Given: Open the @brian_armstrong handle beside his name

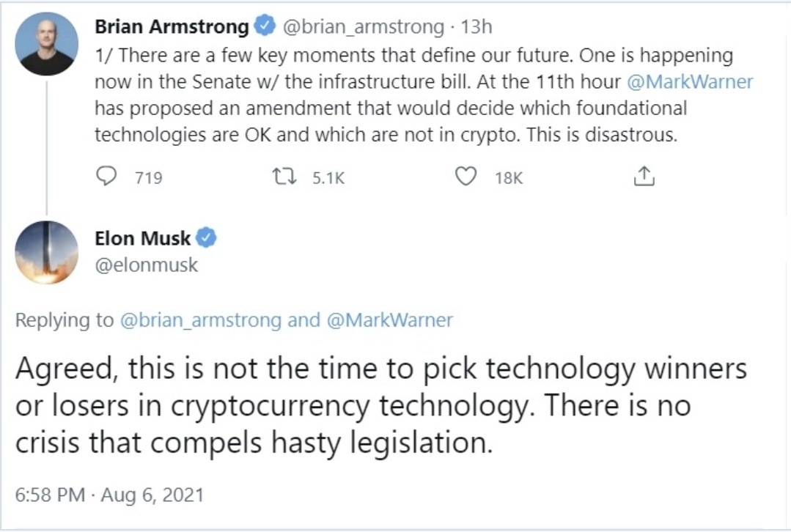Looking at the screenshot, I should coord(362,27).
